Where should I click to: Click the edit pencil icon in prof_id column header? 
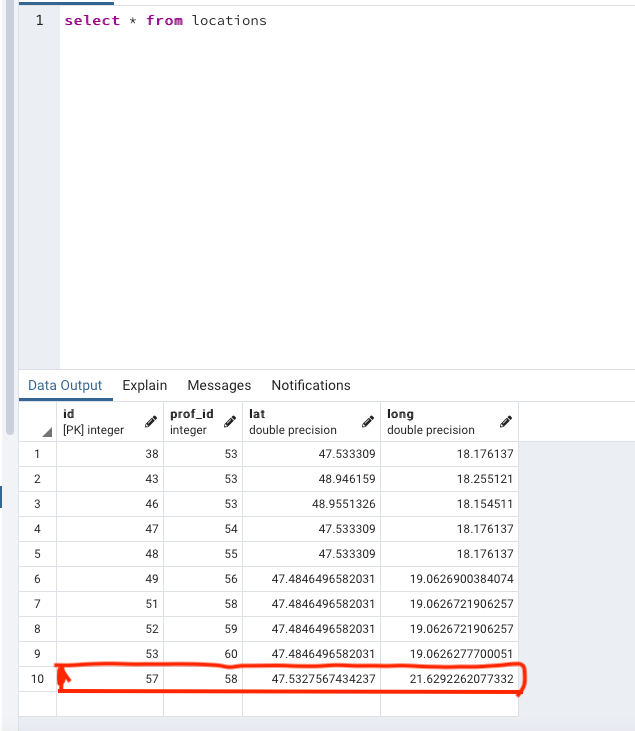(230, 422)
